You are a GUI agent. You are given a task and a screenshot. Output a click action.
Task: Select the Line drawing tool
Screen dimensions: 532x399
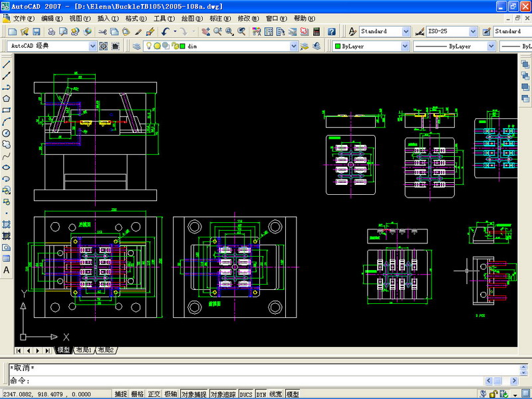6,65
